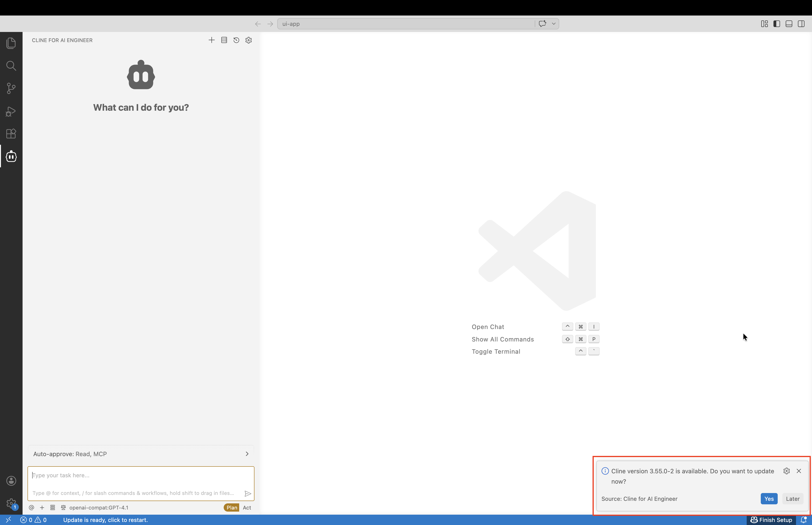
Task: Open the ui-app search bar dropdown arrow
Action: pos(553,24)
